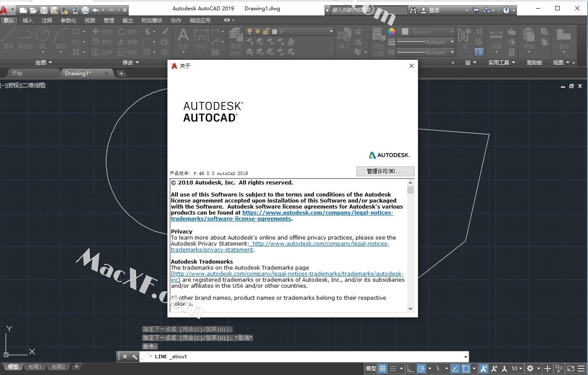Toggle isometric drafting icon in status bar
588x375 pixels.
tap(438, 369)
